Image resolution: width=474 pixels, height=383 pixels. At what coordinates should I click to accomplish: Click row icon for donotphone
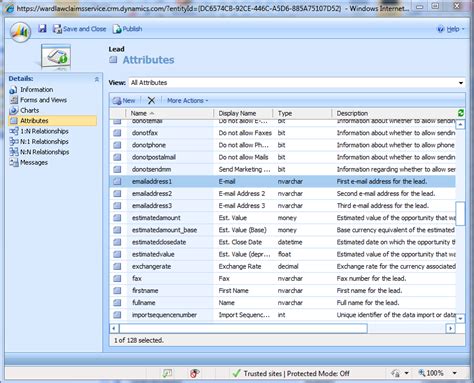point(117,145)
